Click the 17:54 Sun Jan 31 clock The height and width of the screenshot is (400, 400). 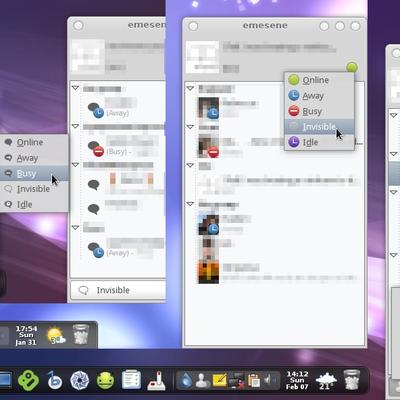click(x=26, y=335)
